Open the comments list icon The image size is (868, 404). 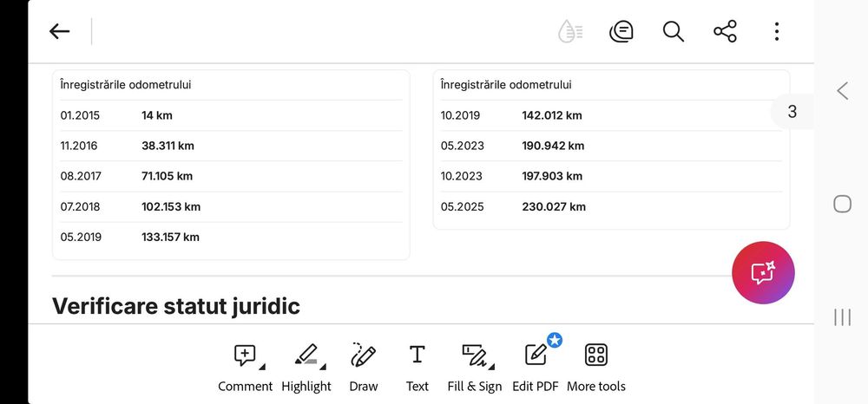pyautogui.click(x=621, y=32)
